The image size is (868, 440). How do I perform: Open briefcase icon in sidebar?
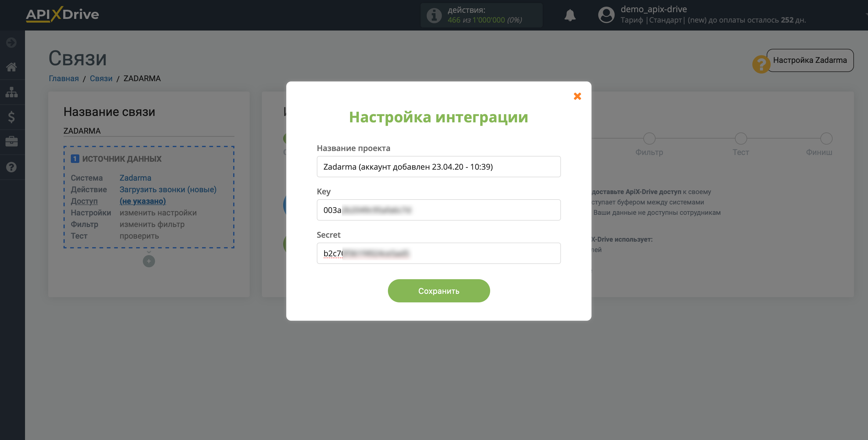tap(12, 142)
